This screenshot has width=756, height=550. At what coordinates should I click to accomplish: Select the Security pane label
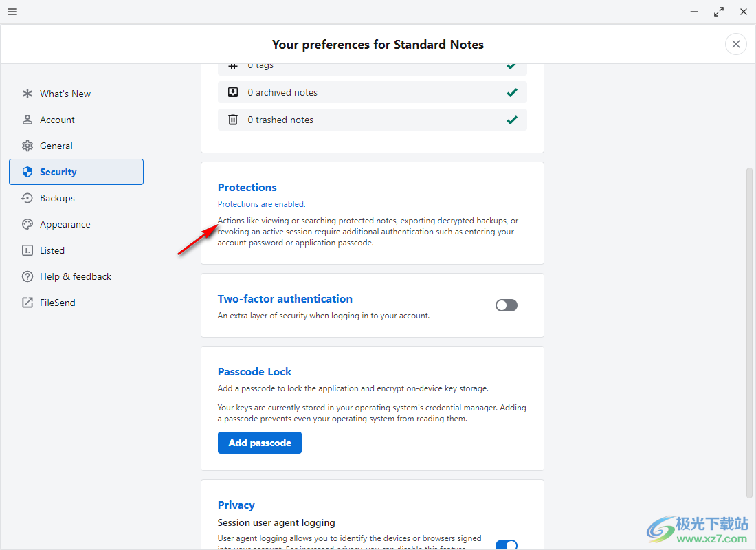pos(58,172)
